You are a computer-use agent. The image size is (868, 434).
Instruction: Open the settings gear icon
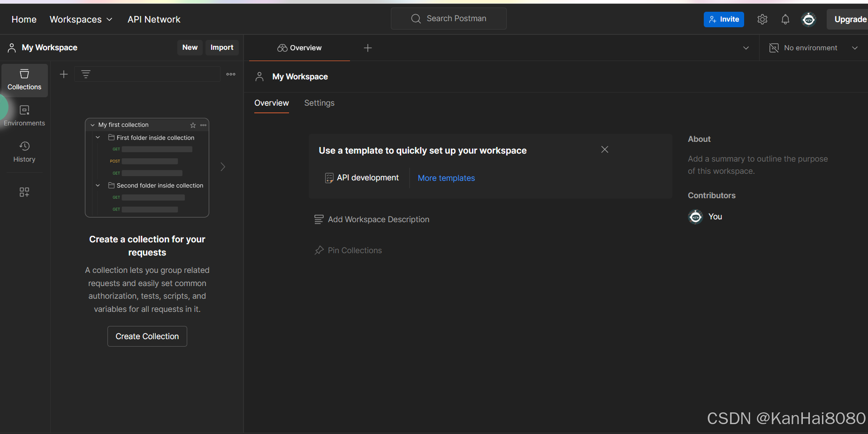[762, 19]
